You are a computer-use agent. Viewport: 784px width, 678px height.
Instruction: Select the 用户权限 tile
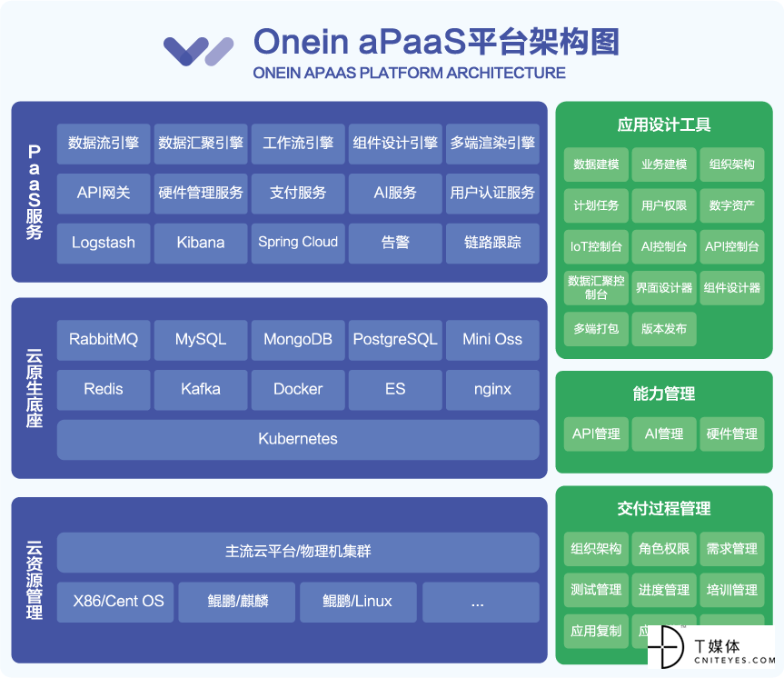[x=664, y=205]
